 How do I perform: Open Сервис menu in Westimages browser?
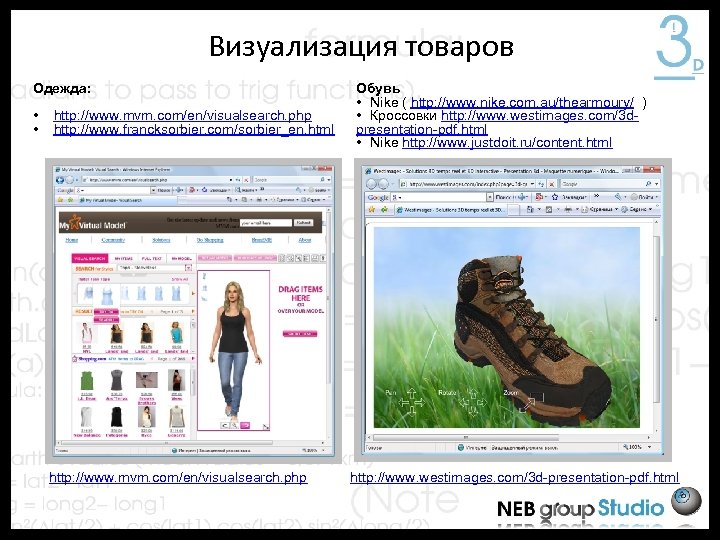click(x=637, y=209)
